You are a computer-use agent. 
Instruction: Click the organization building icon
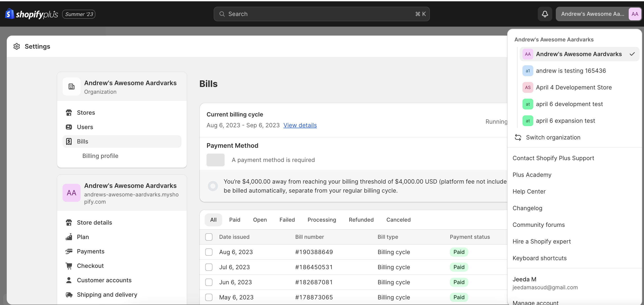click(x=72, y=86)
